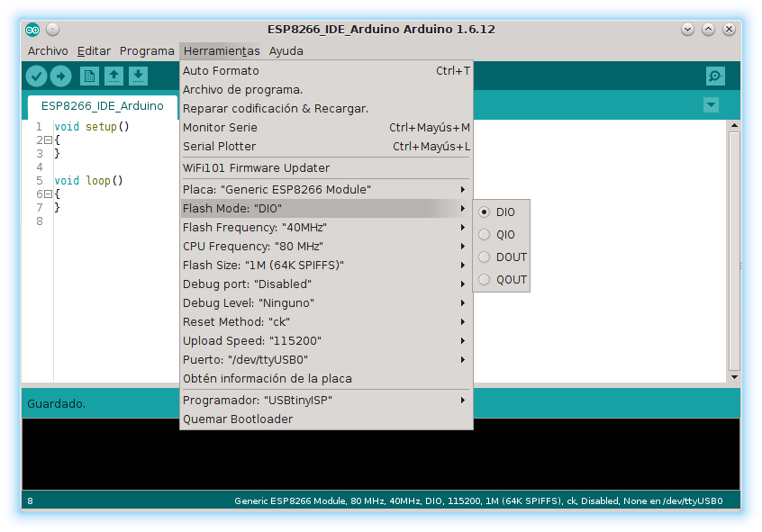
Task: Open the Editar menu
Action: [94, 51]
